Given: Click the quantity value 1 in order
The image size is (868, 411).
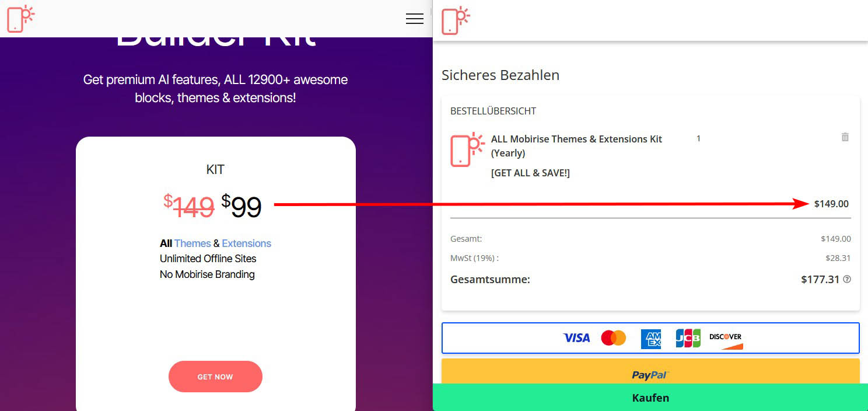Looking at the screenshot, I should click(698, 139).
